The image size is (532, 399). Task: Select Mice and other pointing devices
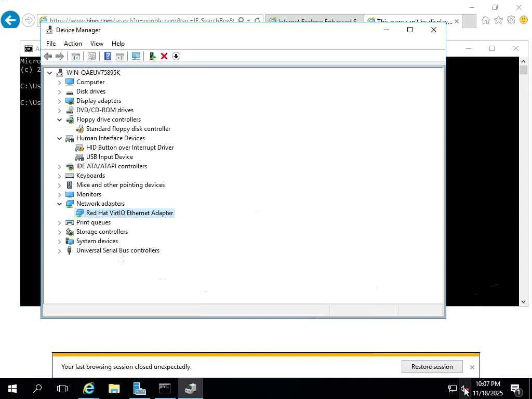coord(121,185)
